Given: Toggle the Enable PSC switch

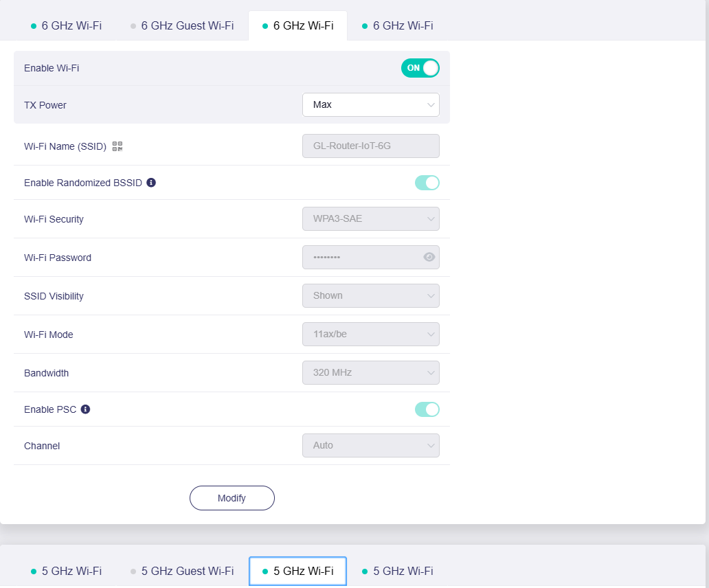Looking at the screenshot, I should pyautogui.click(x=427, y=409).
